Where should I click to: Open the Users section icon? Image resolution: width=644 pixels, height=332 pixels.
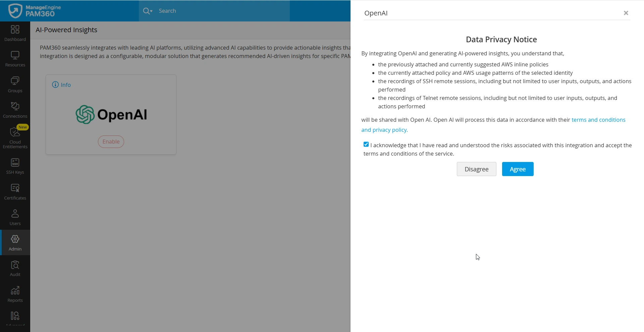coord(15,217)
